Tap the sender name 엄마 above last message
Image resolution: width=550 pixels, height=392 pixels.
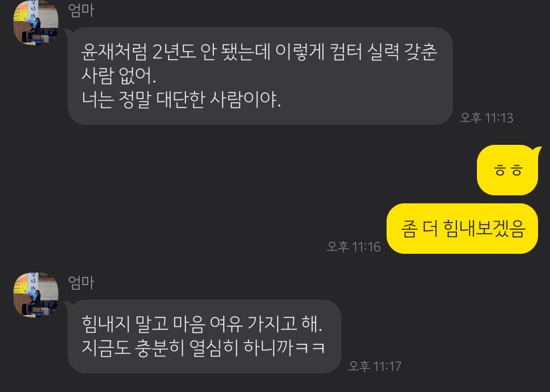tap(81, 282)
